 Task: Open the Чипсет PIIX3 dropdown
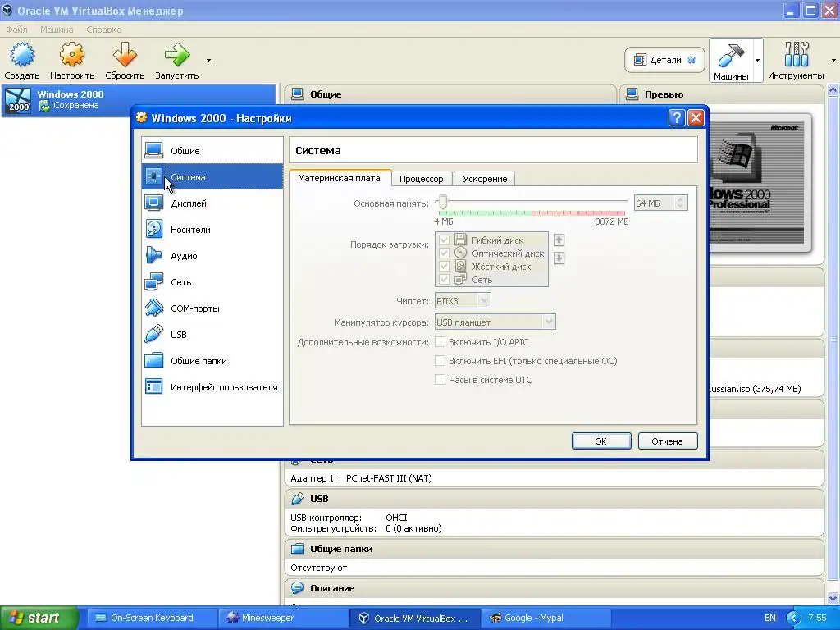click(x=463, y=301)
